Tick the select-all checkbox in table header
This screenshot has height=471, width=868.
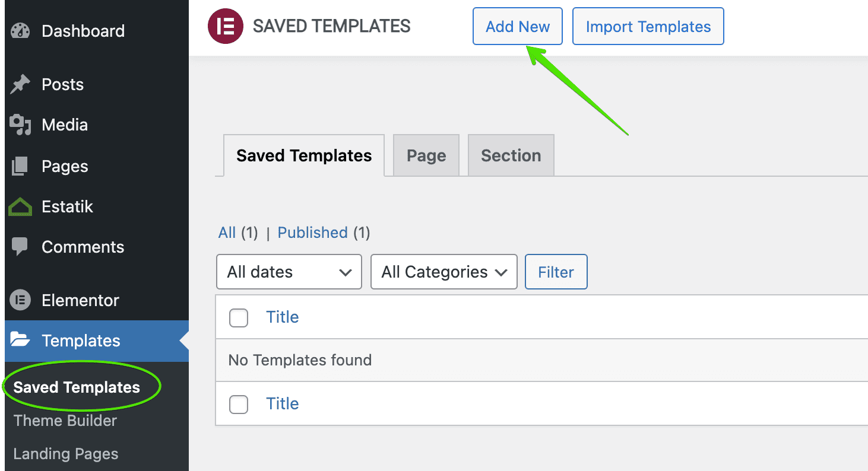239,318
